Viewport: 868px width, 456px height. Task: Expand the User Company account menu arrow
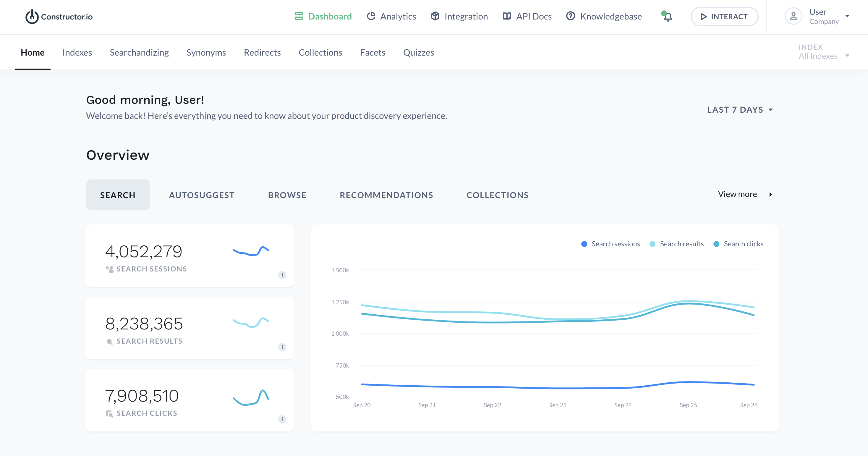point(847,16)
